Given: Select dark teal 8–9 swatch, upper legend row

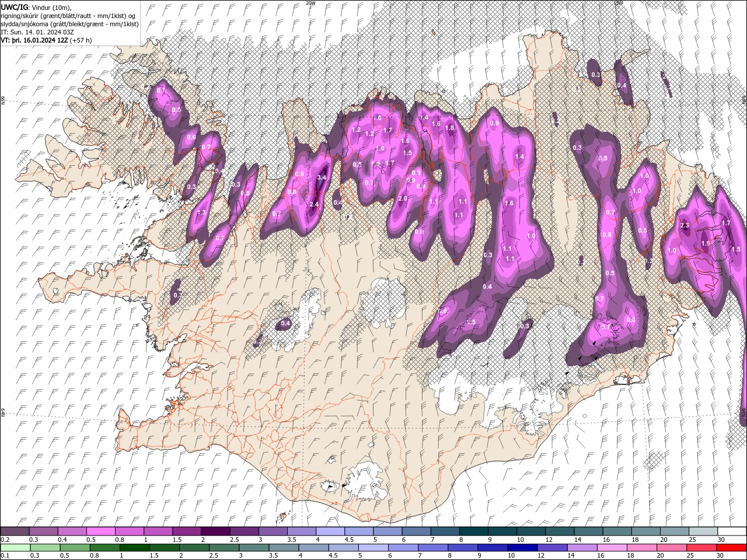Looking at the screenshot, I should click(x=473, y=531).
